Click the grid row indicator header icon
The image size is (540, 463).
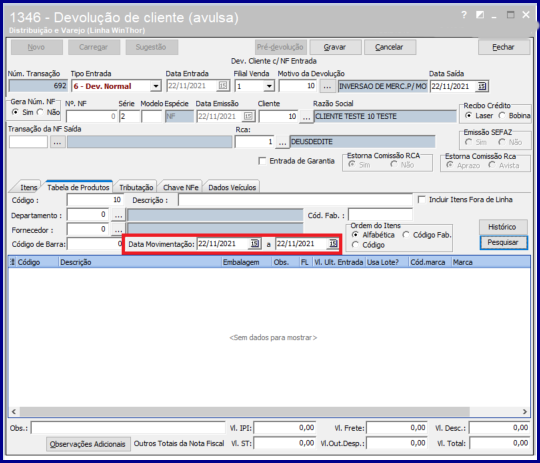point(12,262)
